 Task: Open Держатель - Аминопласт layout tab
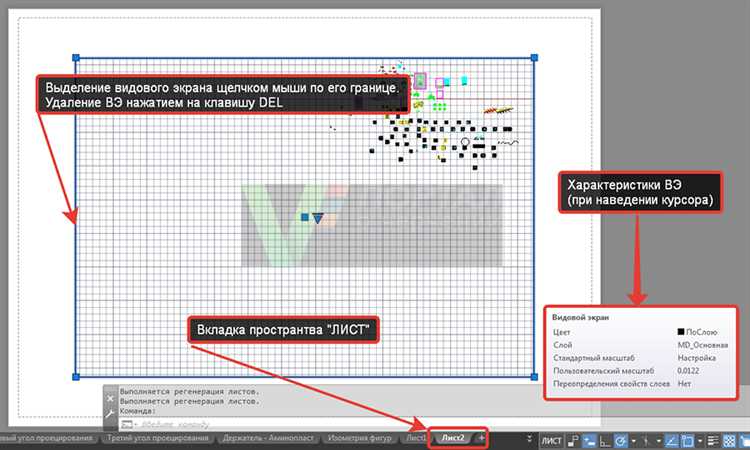click(x=268, y=438)
